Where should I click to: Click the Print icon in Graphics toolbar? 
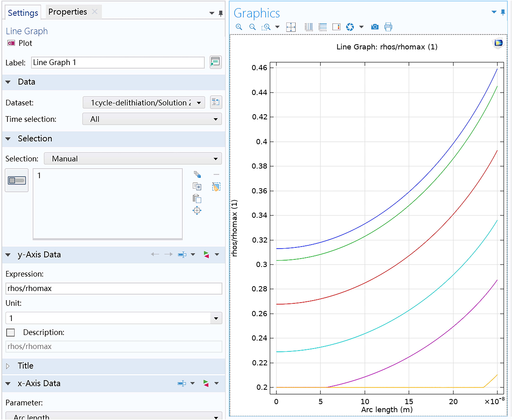pyautogui.click(x=388, y=27)
